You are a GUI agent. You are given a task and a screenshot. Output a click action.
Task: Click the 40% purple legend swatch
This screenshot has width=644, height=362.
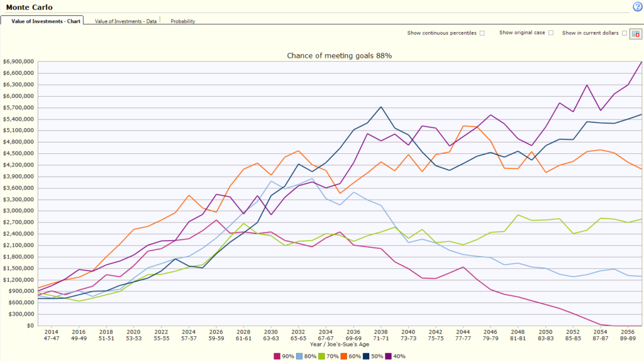pos(388,356)
